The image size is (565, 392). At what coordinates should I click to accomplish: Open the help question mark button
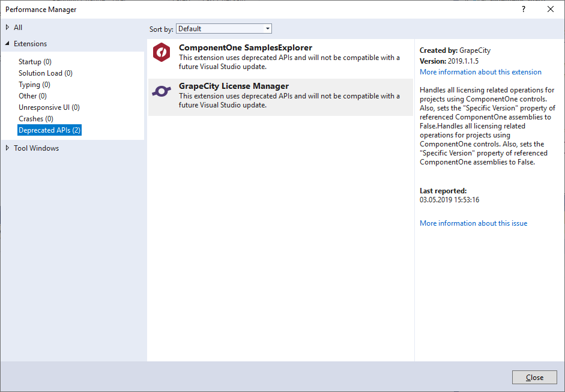524,10
